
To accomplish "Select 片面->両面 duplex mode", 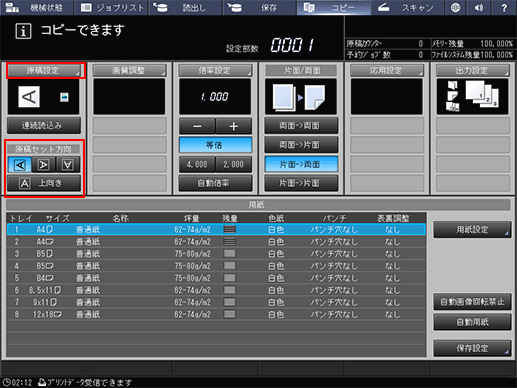I will (x=301, y=164).
